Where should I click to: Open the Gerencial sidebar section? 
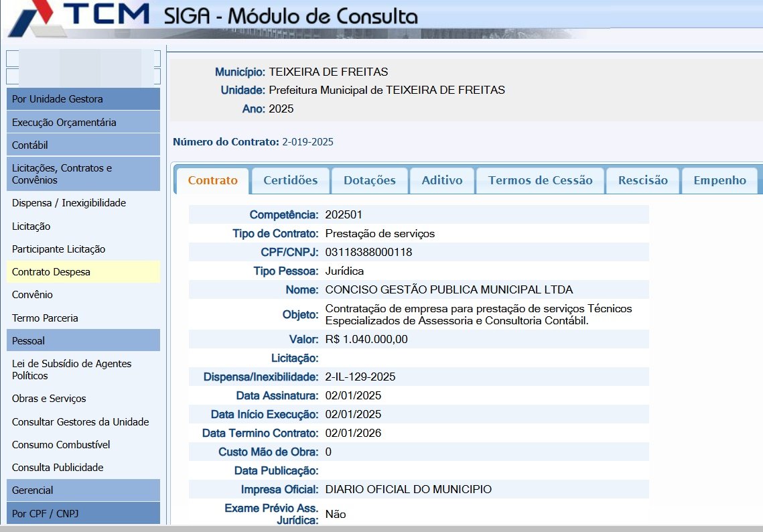(x=83, y=490)
